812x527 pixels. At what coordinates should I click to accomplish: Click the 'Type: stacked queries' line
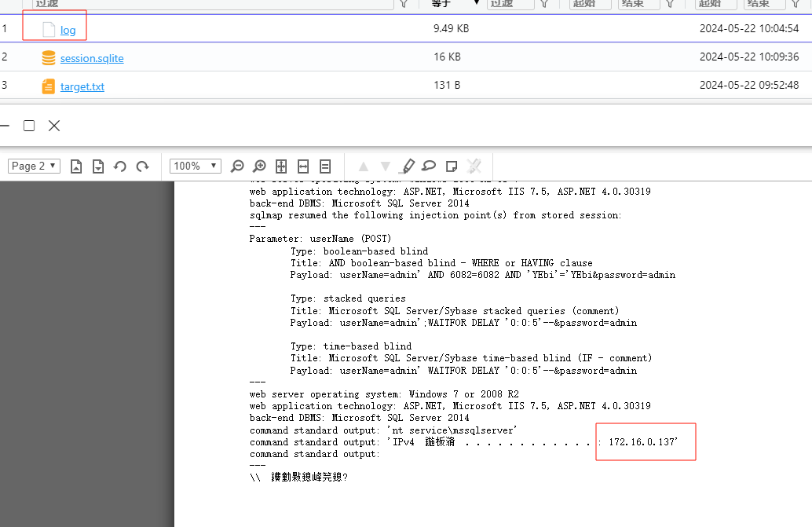point(348,298)
